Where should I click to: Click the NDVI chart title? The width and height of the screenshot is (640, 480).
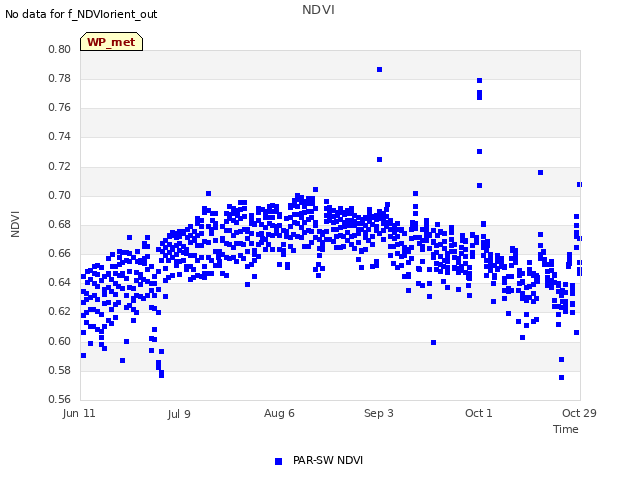point(318,9)
